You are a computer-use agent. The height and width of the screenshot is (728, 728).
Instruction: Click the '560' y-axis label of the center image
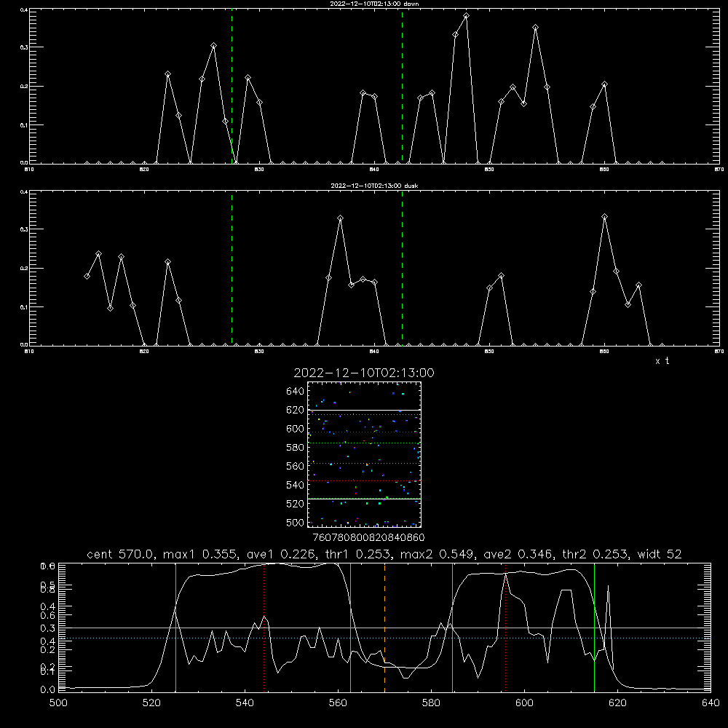(296, 466)
